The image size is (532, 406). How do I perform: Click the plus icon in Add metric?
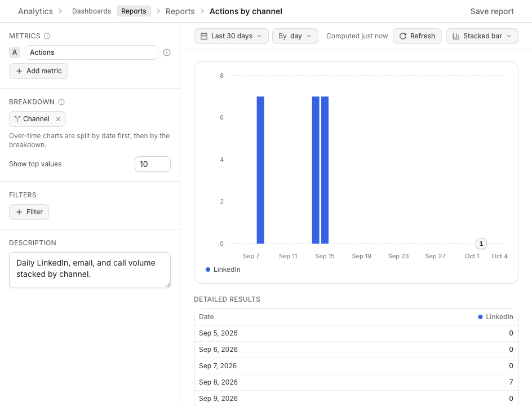click(19, 71)
